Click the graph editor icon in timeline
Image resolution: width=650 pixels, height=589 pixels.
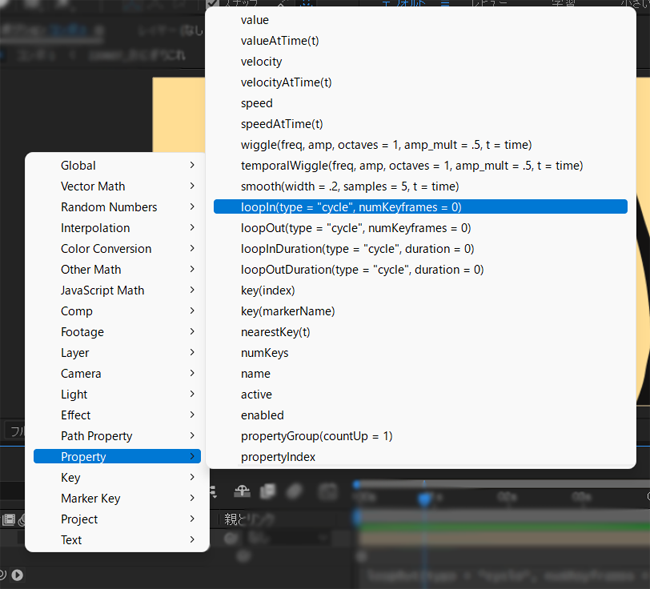coord(327,491)
